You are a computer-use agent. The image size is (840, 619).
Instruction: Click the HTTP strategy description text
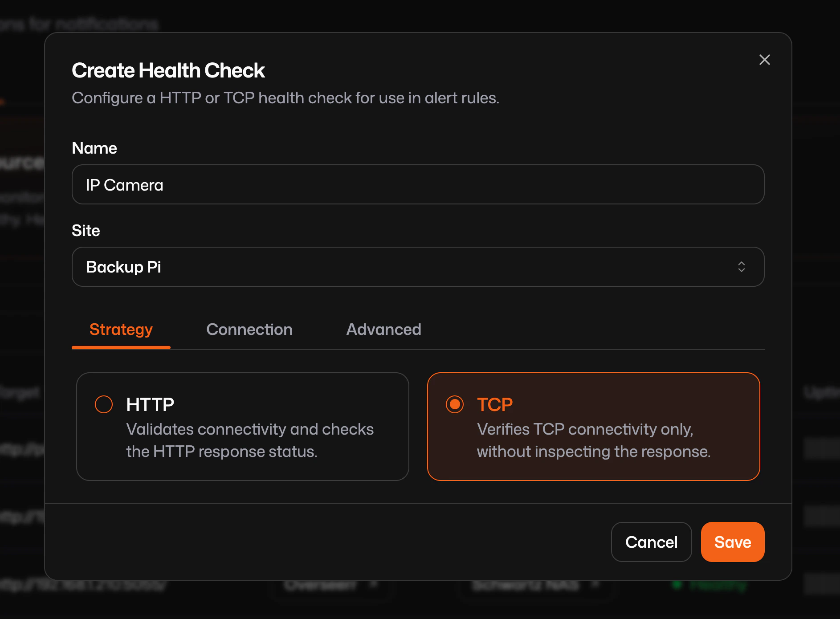pos(249,440)
